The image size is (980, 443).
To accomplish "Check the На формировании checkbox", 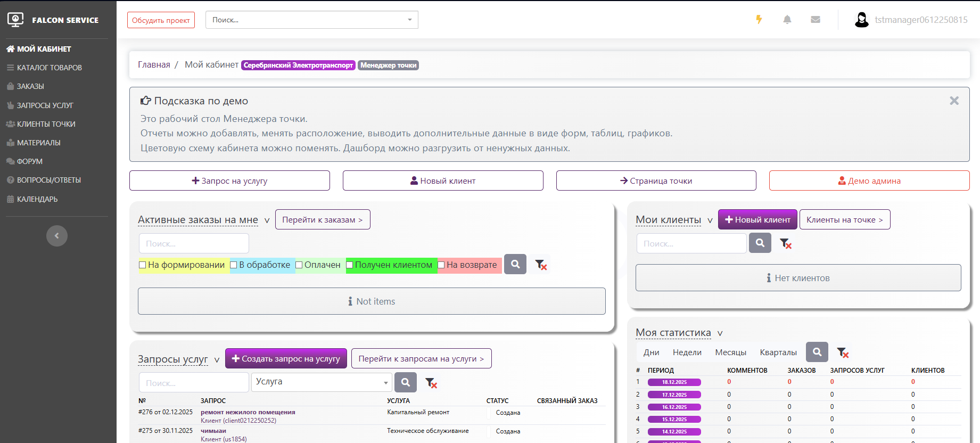I will 143,265.
